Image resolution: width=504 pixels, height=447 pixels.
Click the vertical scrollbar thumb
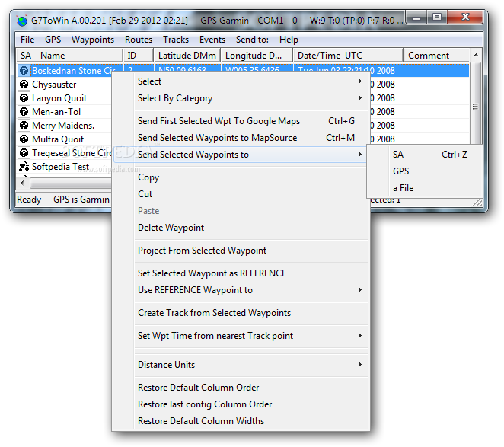(476, 107)
